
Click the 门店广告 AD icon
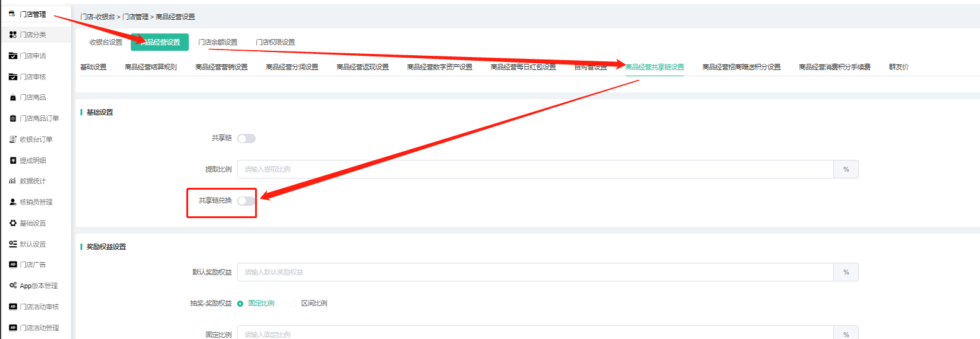13,265
